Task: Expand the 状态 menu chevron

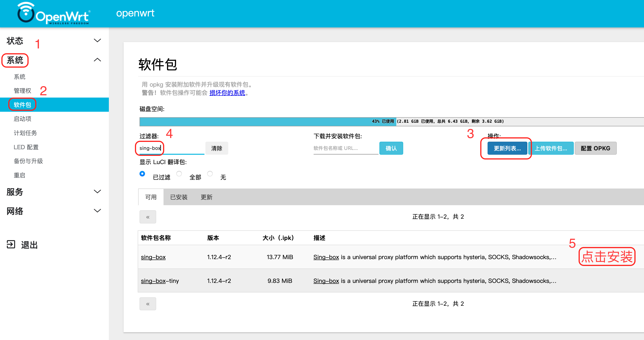Action: 97,40
